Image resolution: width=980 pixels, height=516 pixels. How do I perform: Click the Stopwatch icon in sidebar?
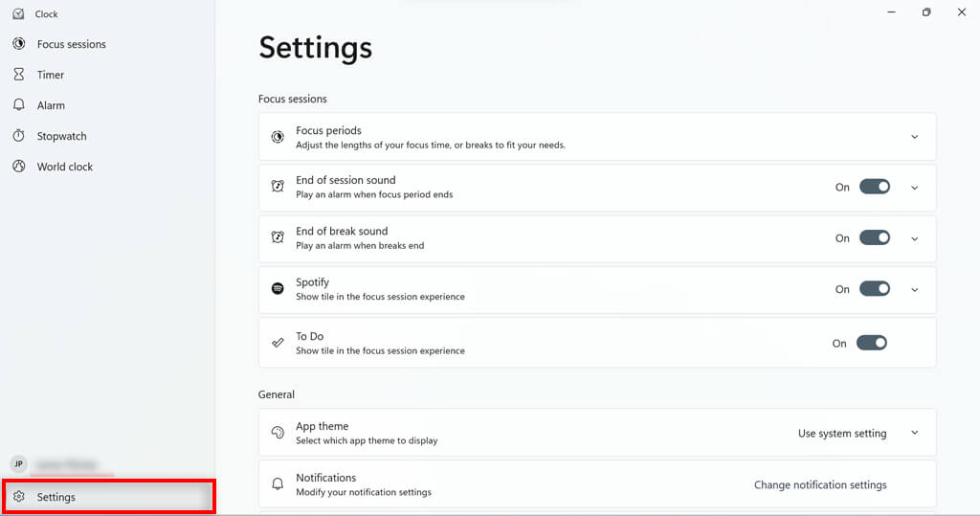[x=18, y=136]
